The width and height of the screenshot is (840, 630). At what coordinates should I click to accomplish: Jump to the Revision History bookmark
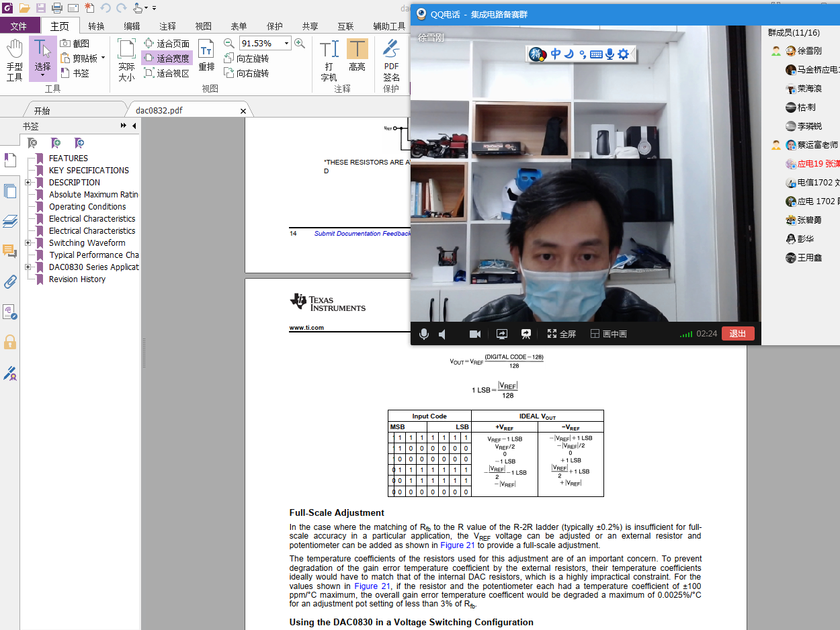coord(77,279)
